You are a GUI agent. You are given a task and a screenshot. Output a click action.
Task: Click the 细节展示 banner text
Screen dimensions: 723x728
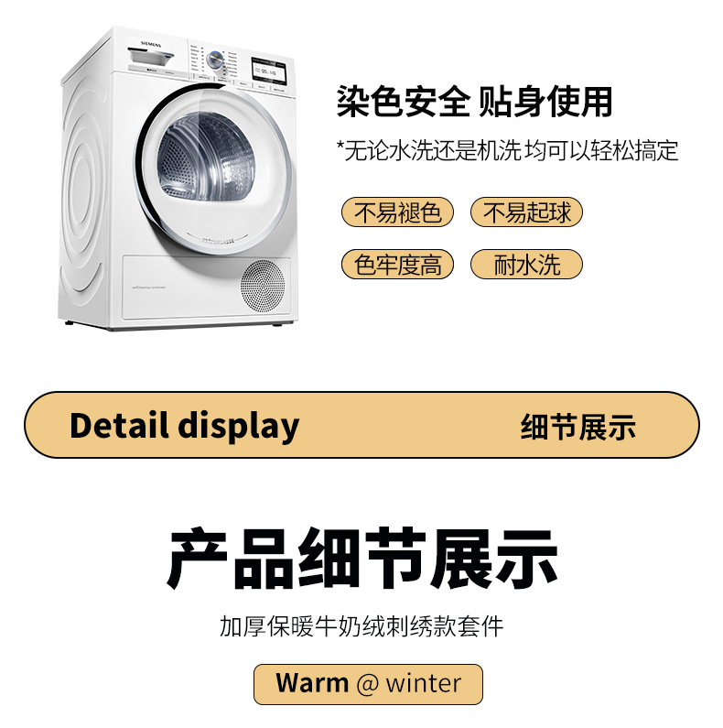(x=577, y=427)
